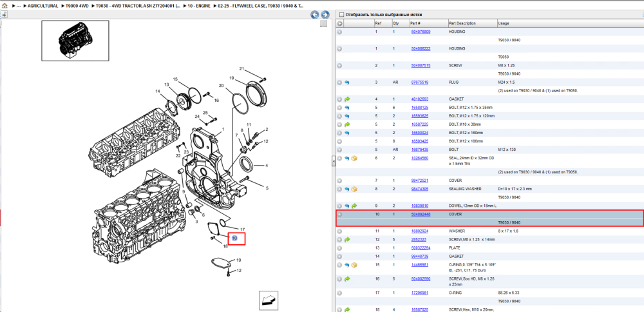Toggle selection circle for HOUSING 504076809
The height and width of the screenshot is (312, 644).
tap(339, 32)
